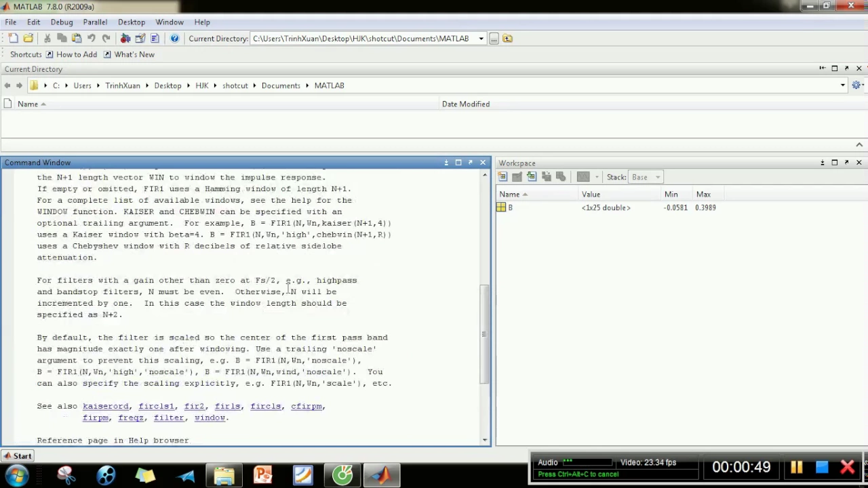Select Users folder in breadcrumb
Image resolution: width=868 pixels, height=488 pixels.
[x=83, y=85]
